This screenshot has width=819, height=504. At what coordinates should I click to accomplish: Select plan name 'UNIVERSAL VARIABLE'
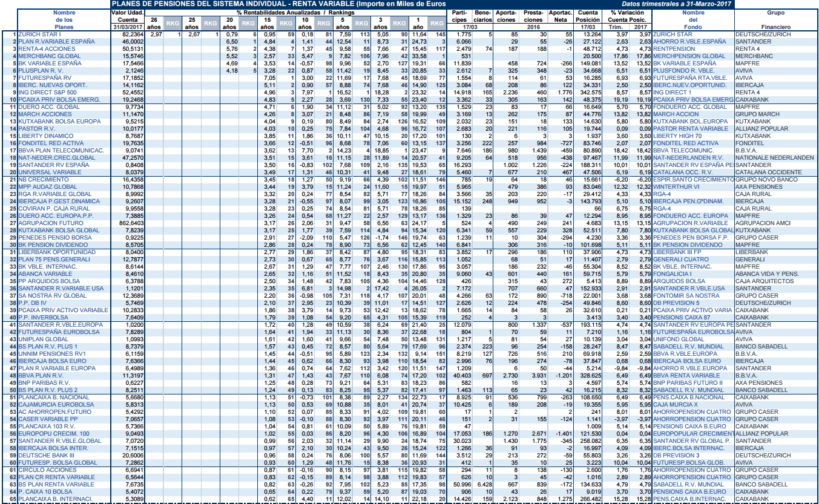(50, 172)
